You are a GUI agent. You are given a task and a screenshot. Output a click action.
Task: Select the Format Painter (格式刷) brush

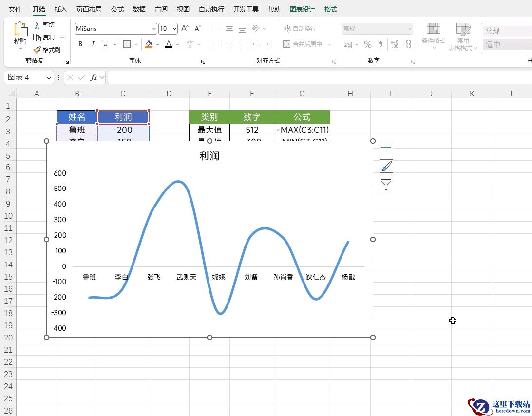[37, 50]
